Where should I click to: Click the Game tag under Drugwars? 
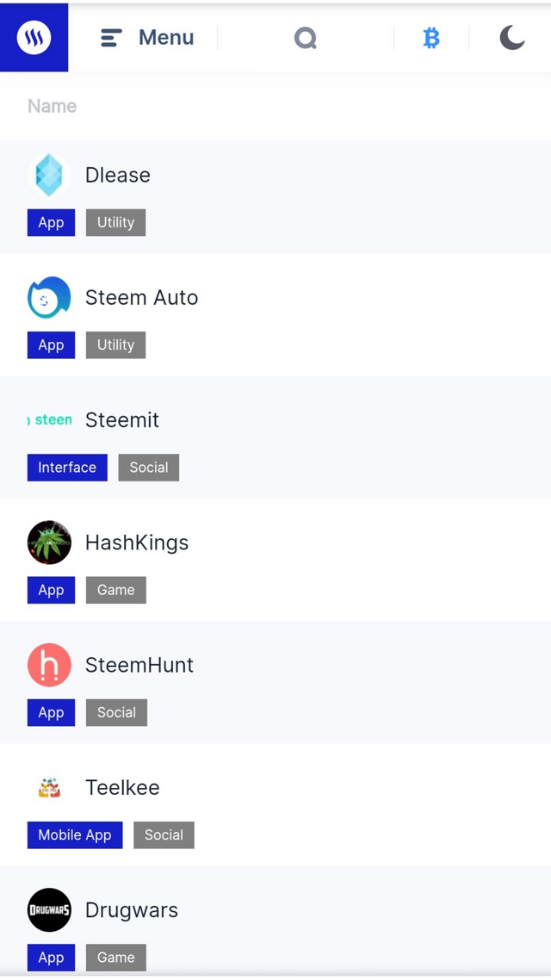(115, 958)
